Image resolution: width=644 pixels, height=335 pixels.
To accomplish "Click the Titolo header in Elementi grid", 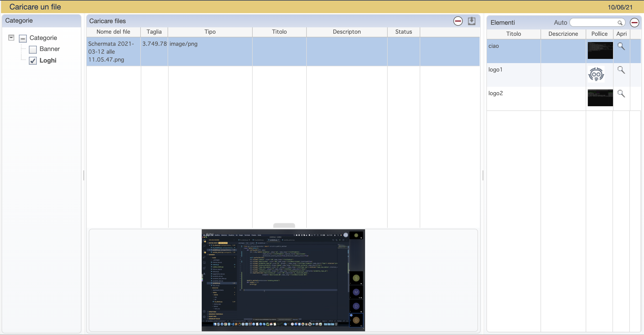I will click(514, 34).
